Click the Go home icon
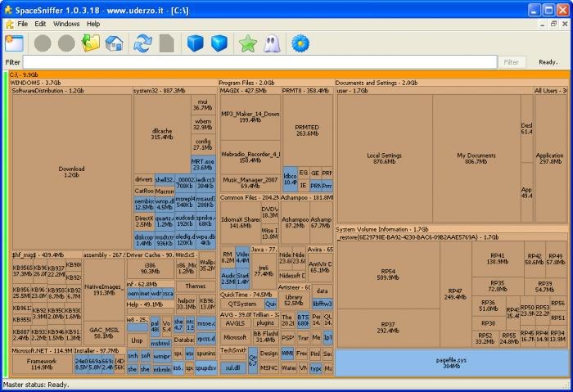573x392 pixels. coord(114,43)
